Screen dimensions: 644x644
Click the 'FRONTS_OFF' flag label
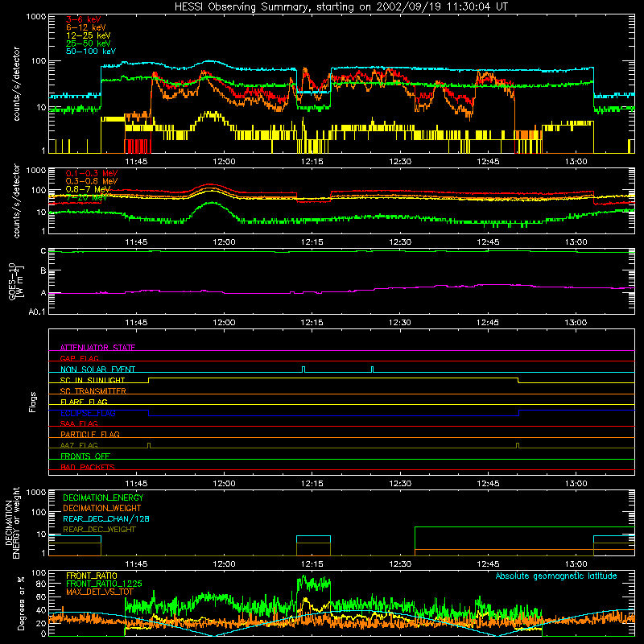pyautogui.click(x=85, y=456)
